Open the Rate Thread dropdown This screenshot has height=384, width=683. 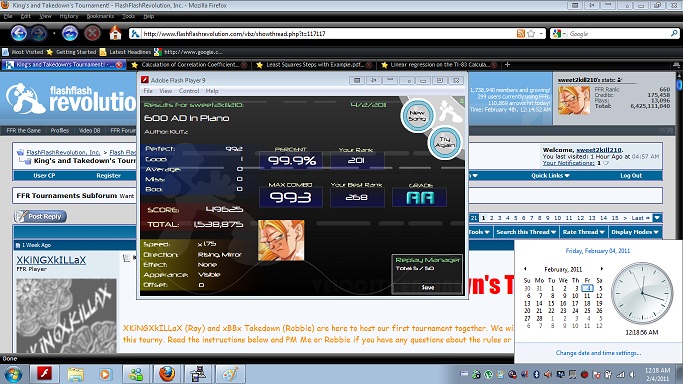pyautogui.click(x=583, y=232)
